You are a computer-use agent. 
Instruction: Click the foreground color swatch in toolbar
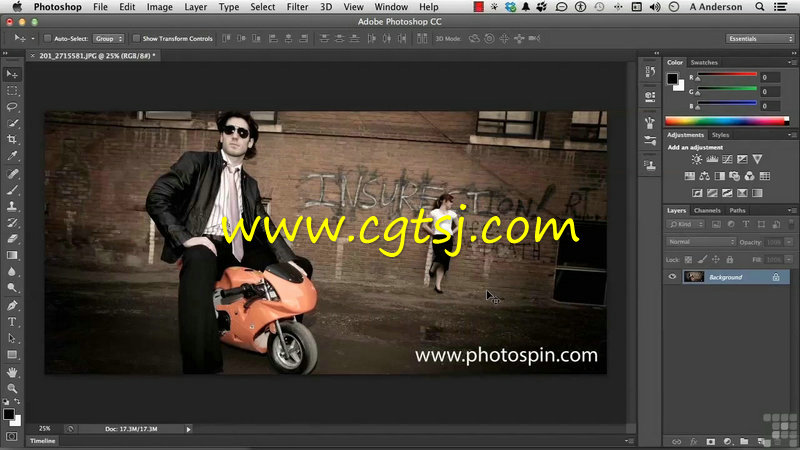tap(9, 415)
